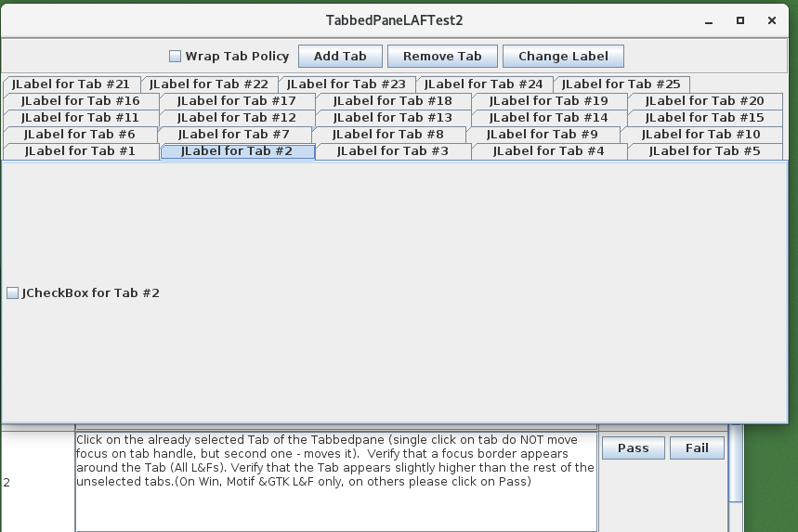Screen dimensions: 798x532
Task: Mark the test as Pass
Action: point(633,448)
